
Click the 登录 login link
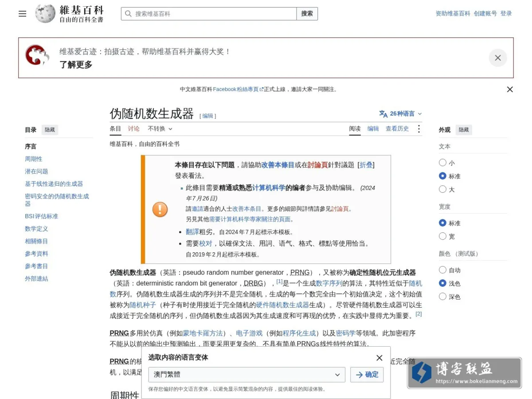pyautogui.click(x=506, y=14)
